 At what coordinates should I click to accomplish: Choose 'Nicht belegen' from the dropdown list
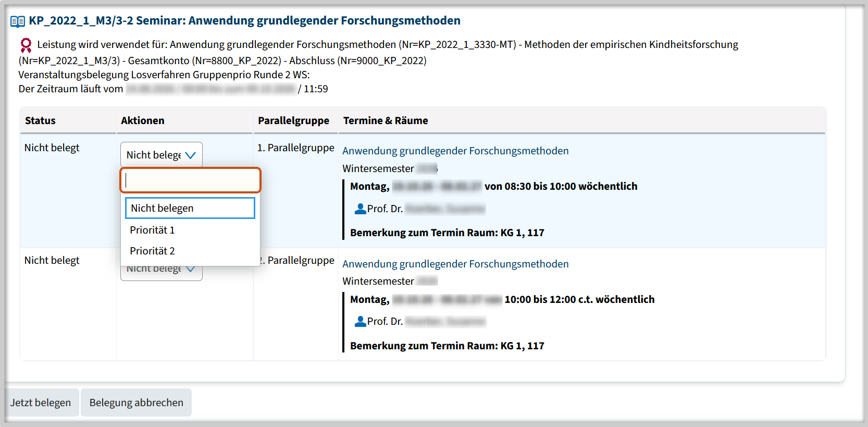pyautogui.click(x=190, y=208)
